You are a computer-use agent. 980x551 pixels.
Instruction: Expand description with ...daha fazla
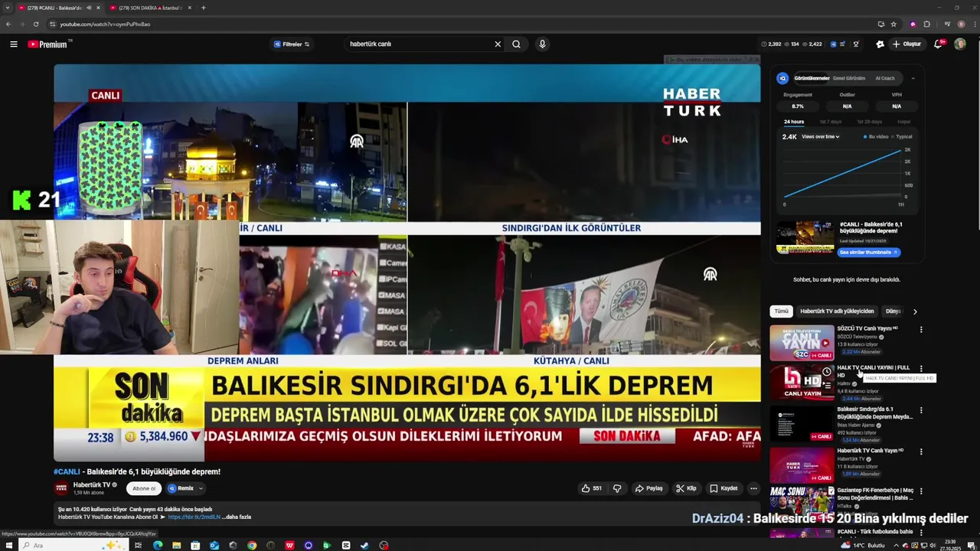(236, 517)
